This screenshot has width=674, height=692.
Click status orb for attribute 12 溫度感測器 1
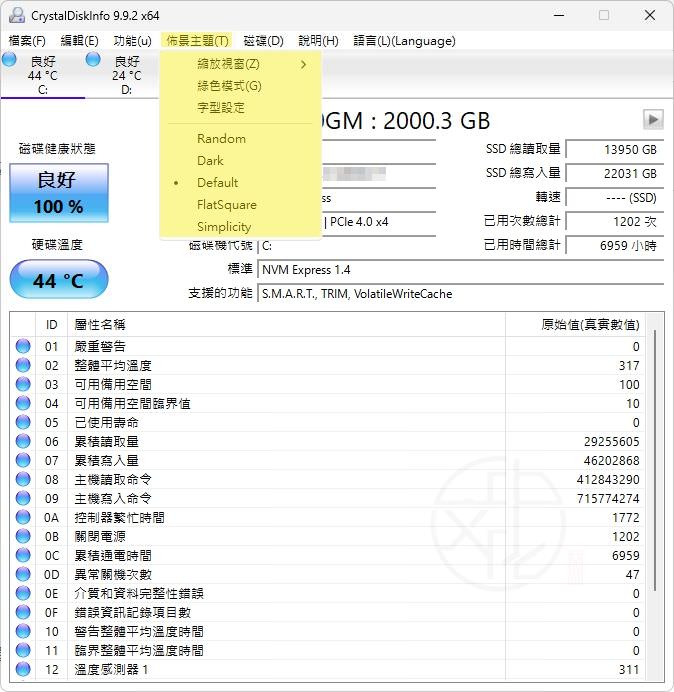coord(23,669)
